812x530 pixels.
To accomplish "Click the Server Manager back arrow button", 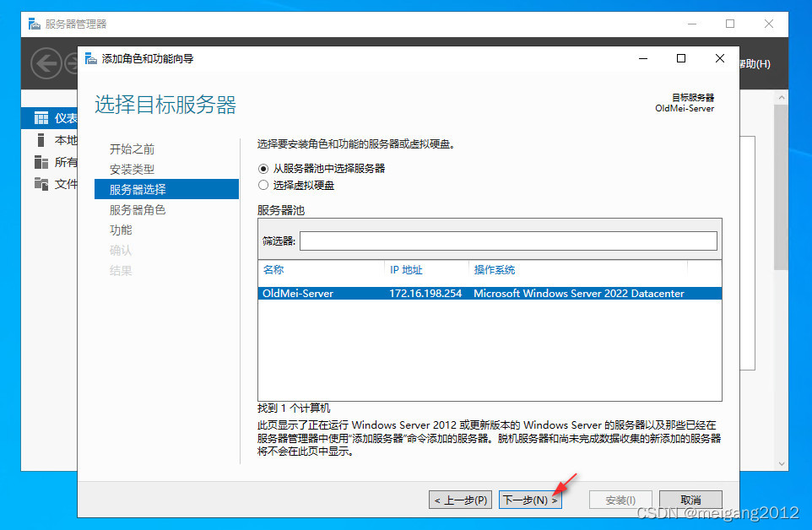I will point(46,63).
